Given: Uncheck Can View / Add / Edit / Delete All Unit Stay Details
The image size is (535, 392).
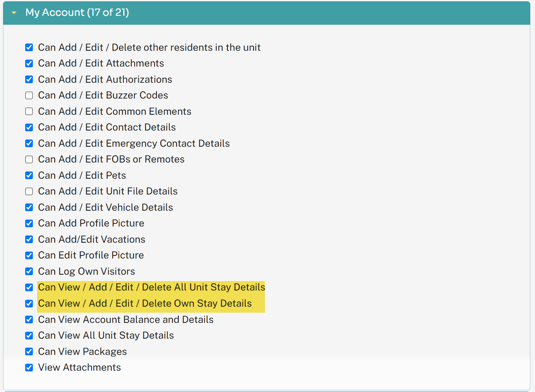Looking at the screenshot, I should coord(29,287).
